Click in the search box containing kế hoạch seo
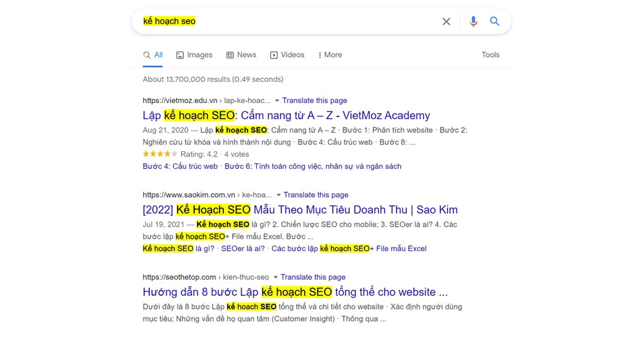Viewport: 644px width, 337px height. point(290,21)
